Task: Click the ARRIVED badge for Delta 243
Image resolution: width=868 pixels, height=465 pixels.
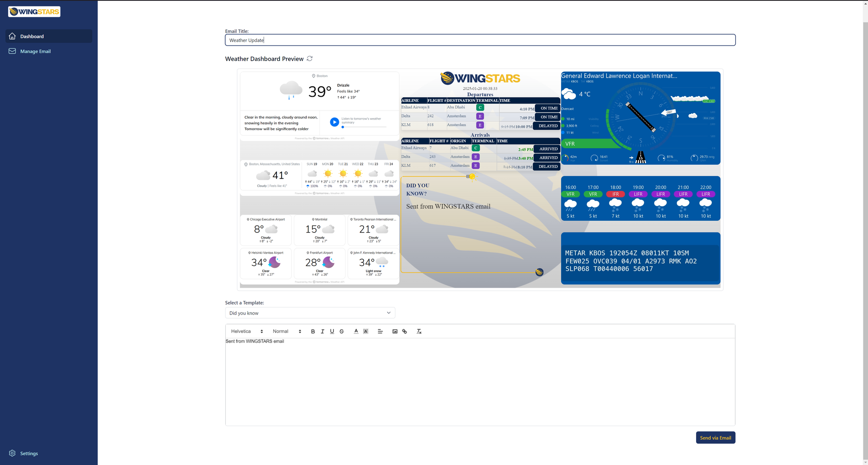Action: [547, 157]
